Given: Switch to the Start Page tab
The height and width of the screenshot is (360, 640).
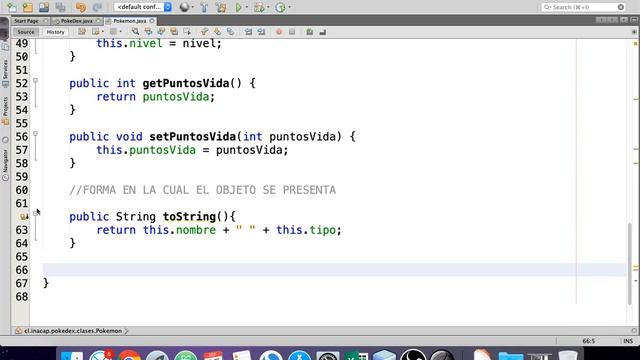Looking at the screenshot, I should (x=26, y=21).
